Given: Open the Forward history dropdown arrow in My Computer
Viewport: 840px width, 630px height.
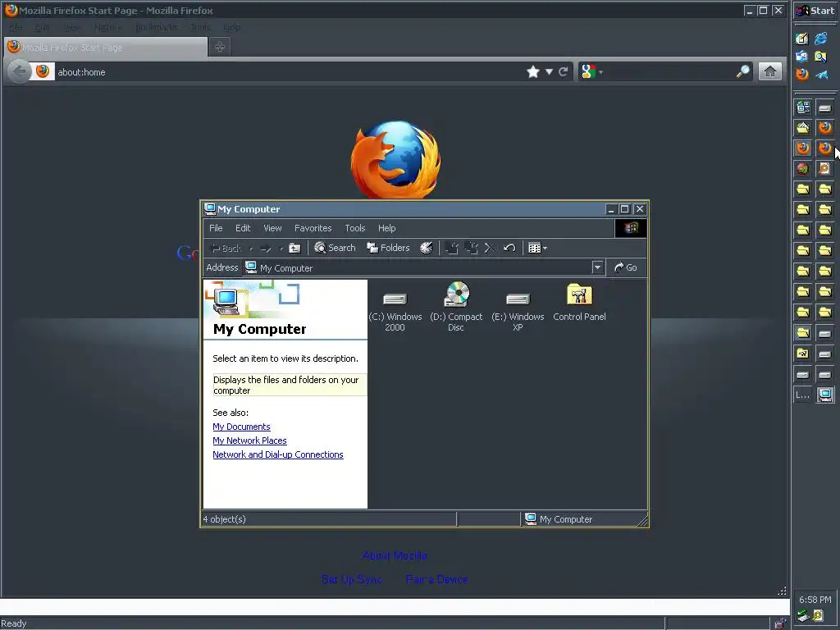Looking at the screenshot, I should coord(281,249).
